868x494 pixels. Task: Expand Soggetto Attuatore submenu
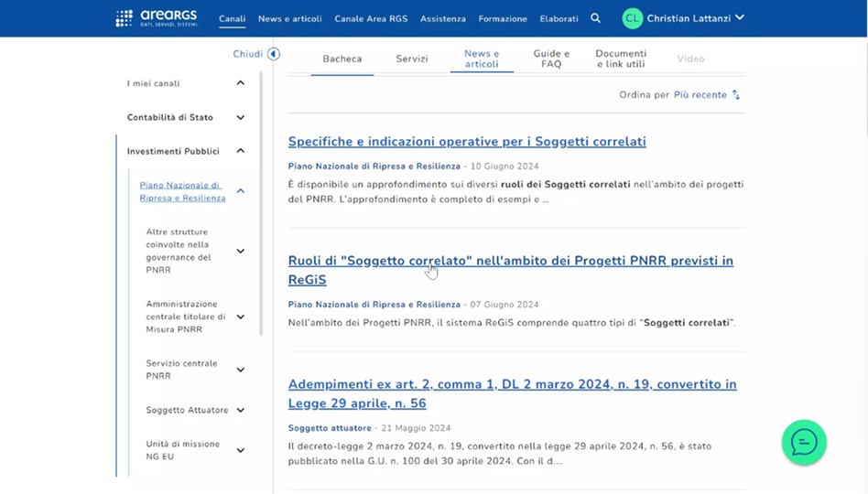[x=241, y=411]
